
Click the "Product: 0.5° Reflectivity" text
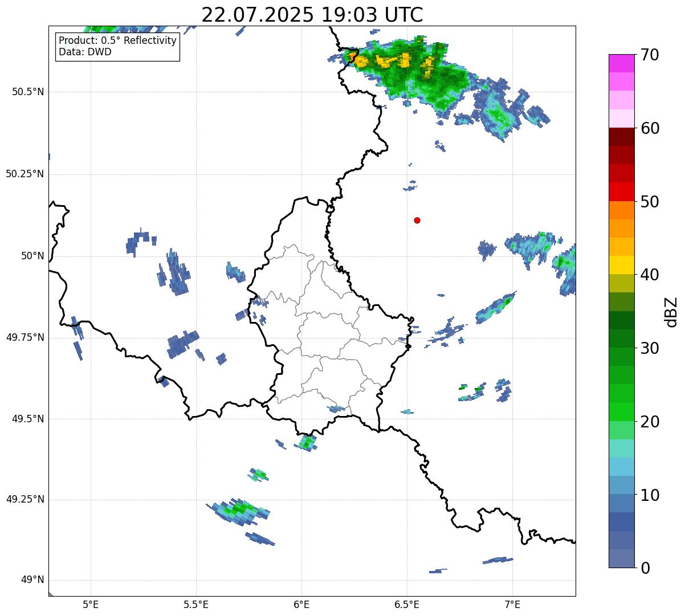pos(117,41)
